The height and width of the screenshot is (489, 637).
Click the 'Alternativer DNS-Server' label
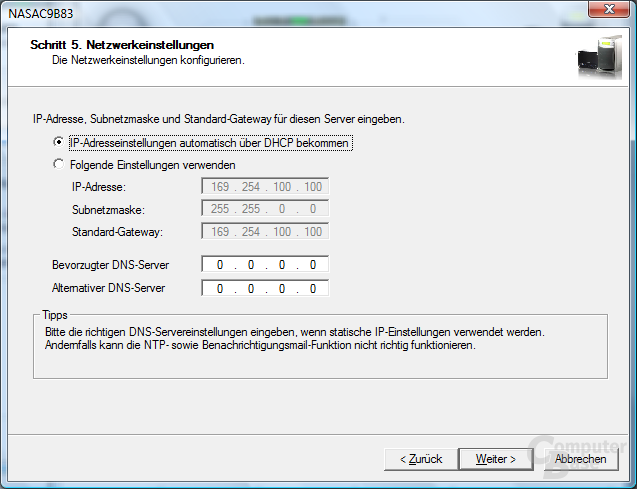coord(108,288)
